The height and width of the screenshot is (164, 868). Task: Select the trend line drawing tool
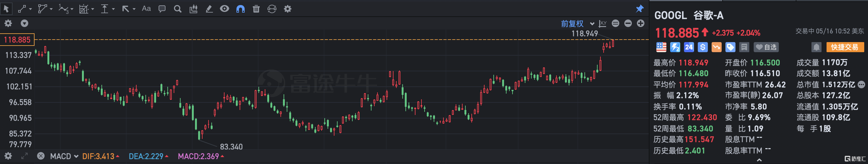(x=22, y=9)
